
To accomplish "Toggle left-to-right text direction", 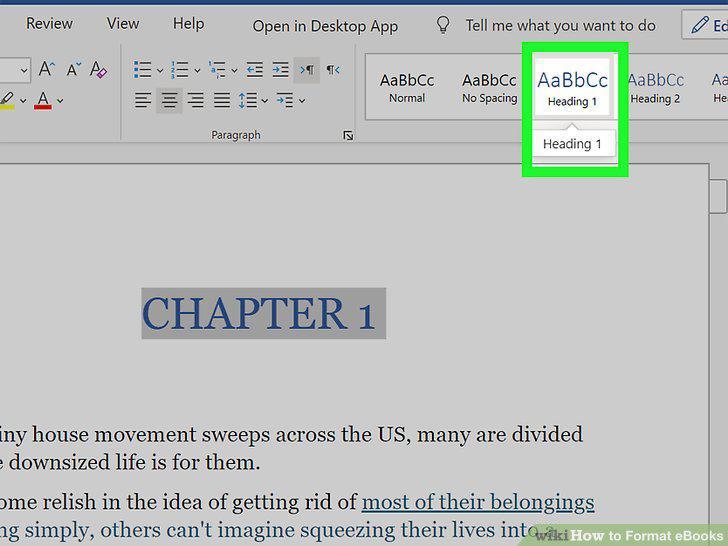I will [306, 70].
